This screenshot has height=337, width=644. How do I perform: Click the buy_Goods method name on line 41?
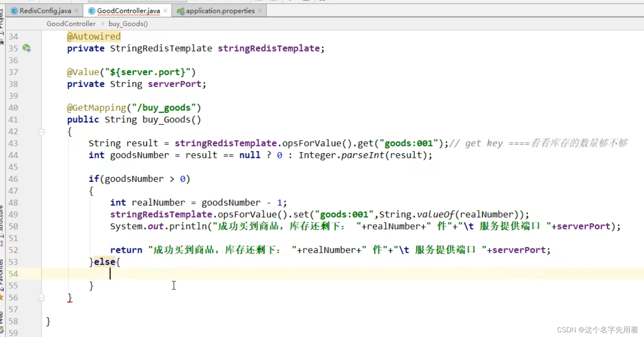[167, 120]
